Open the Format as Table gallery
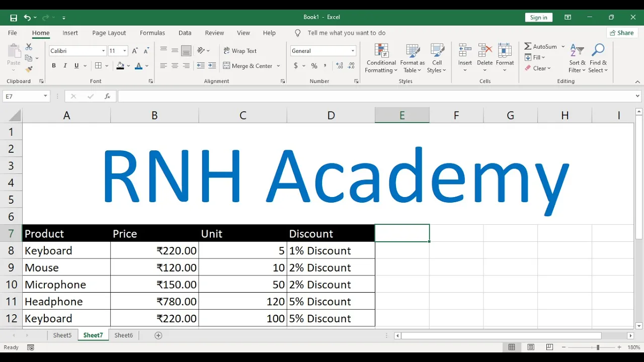The height and width of the screenshot is (362, 644). (413, 58)
